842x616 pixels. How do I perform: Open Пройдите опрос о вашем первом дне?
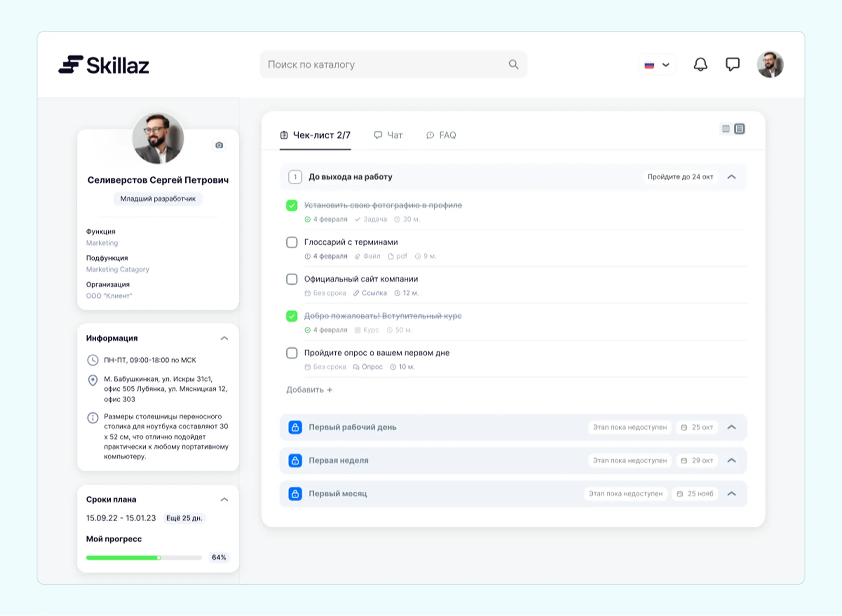point(377,352)
